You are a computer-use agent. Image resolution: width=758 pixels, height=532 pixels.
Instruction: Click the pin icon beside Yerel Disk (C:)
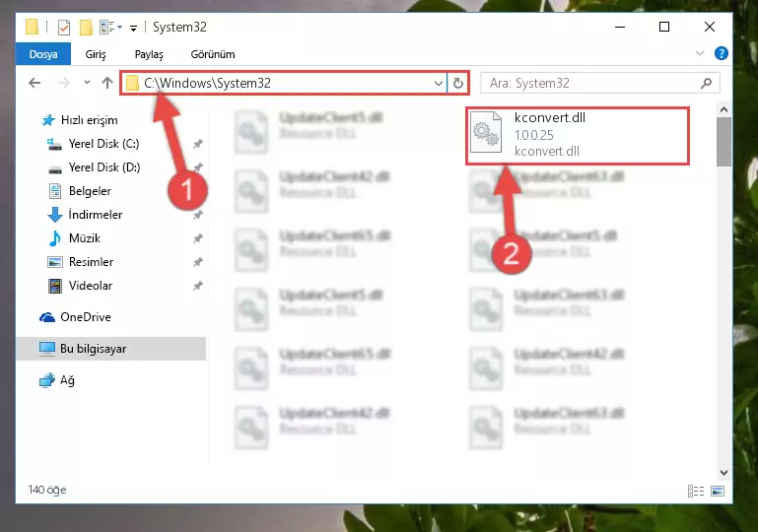coord(198,144)
